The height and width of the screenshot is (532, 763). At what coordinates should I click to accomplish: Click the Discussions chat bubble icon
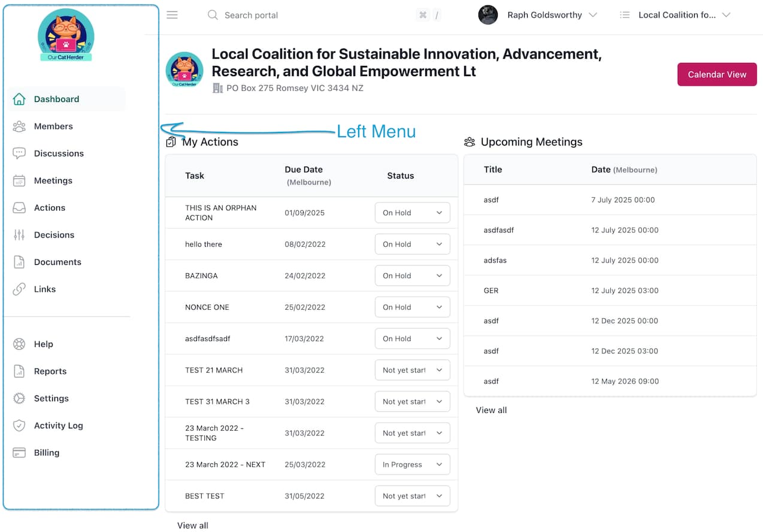point(19,153)
